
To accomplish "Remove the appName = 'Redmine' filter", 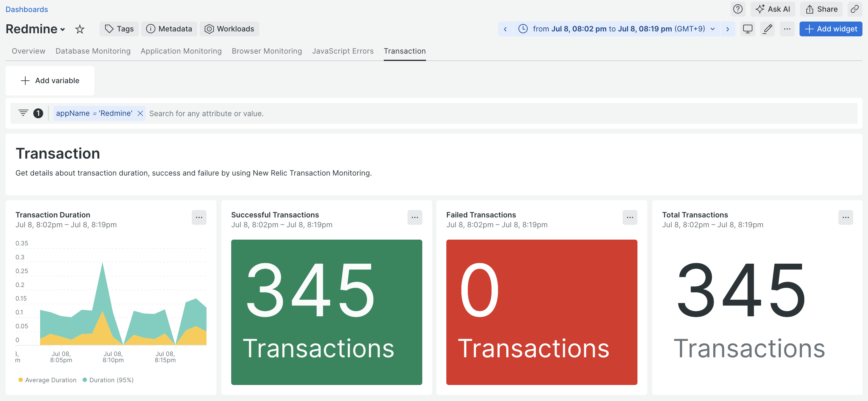I will pyautogui.click(x=140, y=113).
